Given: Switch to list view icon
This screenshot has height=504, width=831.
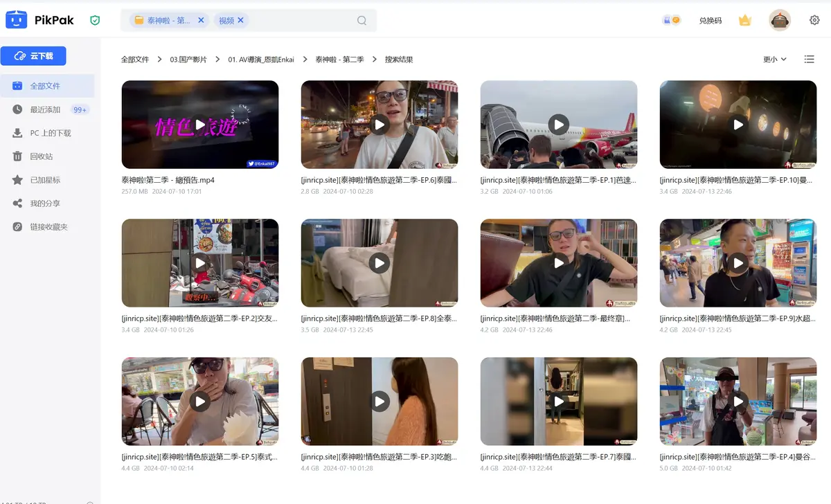Looking at the screenshot, I should (x=809, y=60).
